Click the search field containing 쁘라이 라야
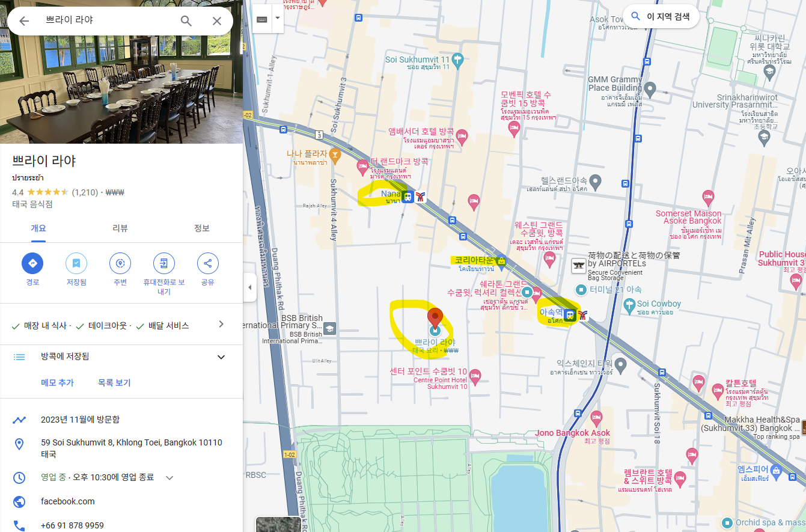This screenshot has height=532, width=806. (x=108, y=20)
